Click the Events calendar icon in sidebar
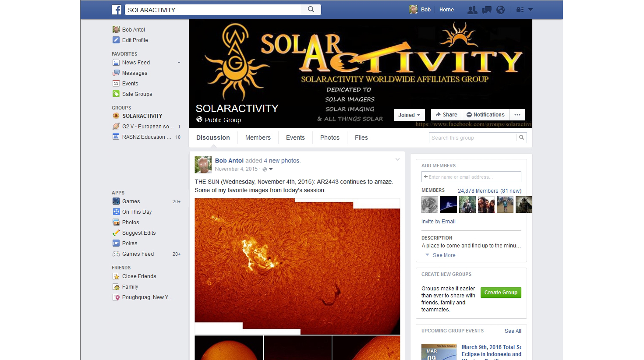Image resolution: width=644 pixels, height=360 pixels. tap(116, 84)
